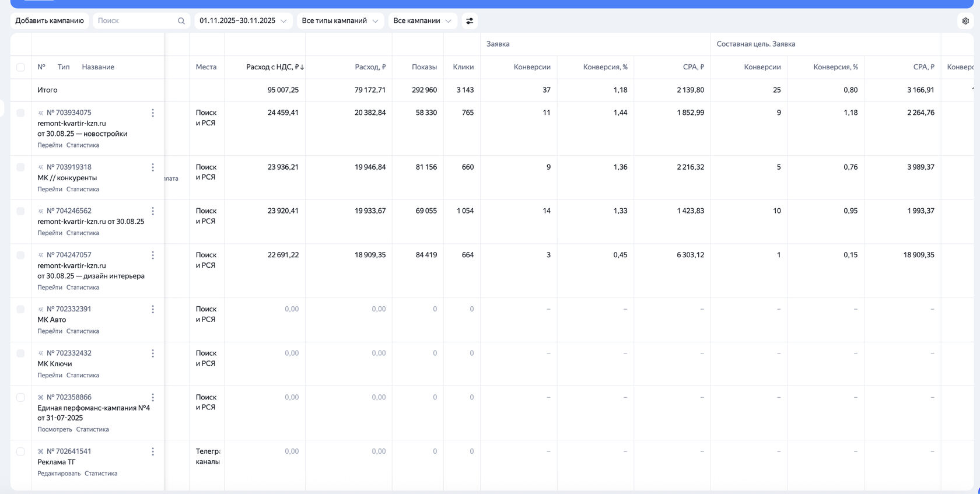980x494 pixels.
Task: Expand the Все типы кампаний dropdown
Action: 340,21
